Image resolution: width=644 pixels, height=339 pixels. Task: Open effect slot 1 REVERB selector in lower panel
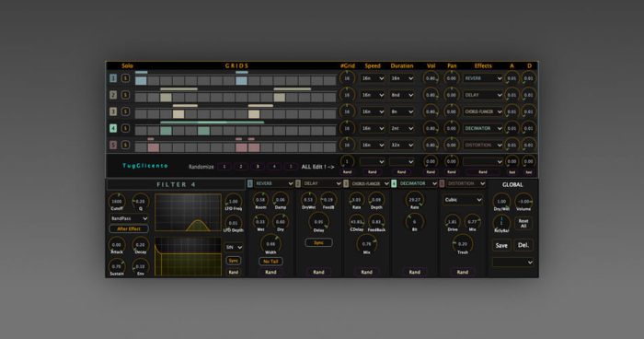(x=274, y=183)
